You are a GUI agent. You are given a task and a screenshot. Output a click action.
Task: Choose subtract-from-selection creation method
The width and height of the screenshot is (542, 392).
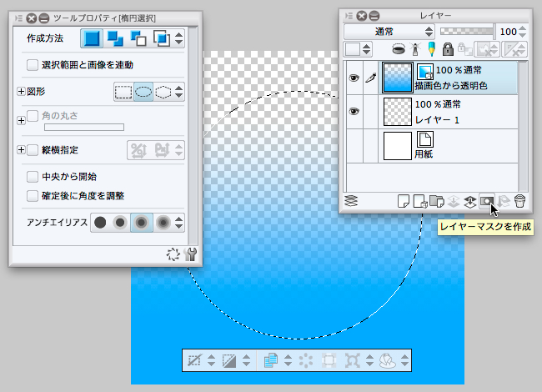138,38
